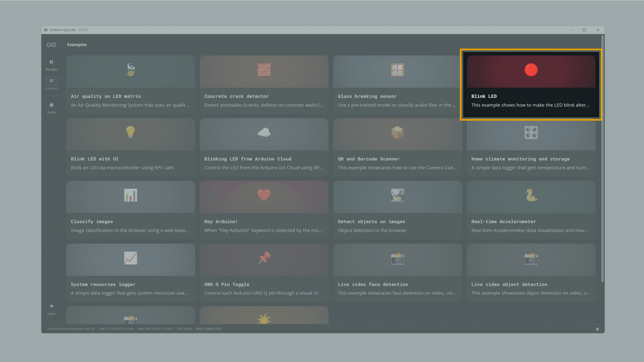This screenshot has width=644, height=362.
Task: Click the red LED circle icon
Action: tap(531, 70)
